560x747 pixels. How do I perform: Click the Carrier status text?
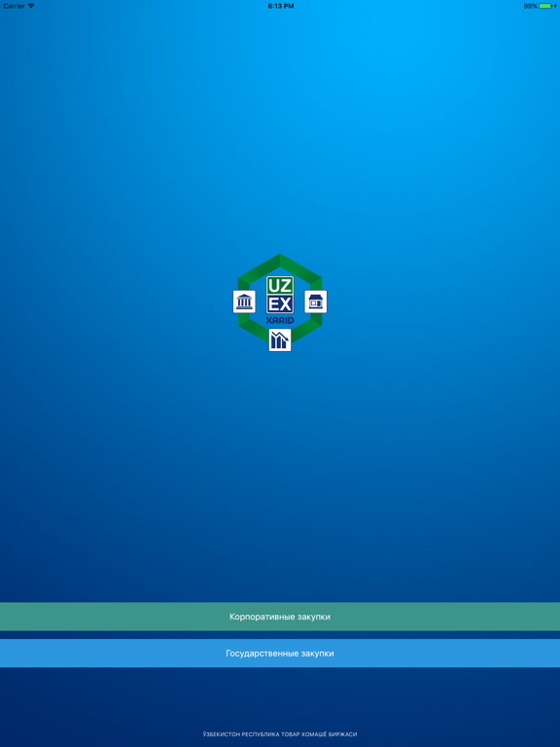[x=14, y=6]
